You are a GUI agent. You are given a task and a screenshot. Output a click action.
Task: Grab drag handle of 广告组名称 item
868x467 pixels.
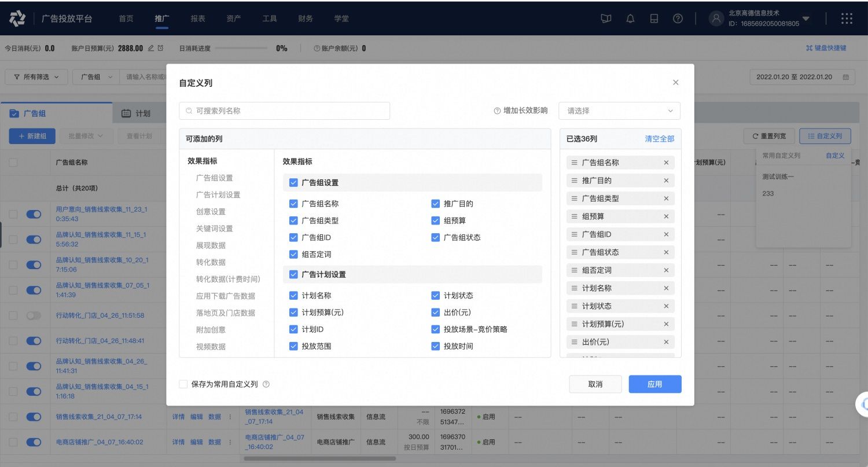click(575, 163)
